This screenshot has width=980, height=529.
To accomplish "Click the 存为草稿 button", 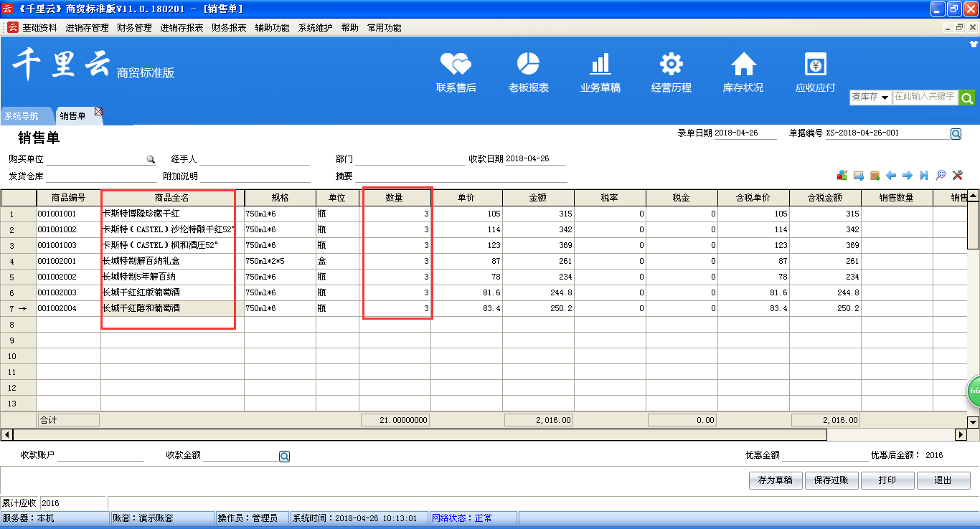I will point(775,480).
